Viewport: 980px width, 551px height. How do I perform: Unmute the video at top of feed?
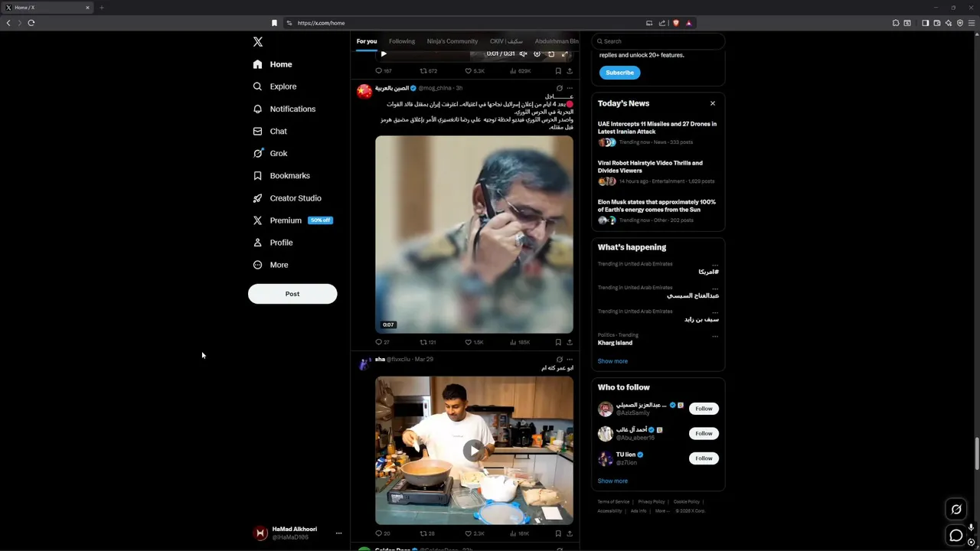(523, 54)
